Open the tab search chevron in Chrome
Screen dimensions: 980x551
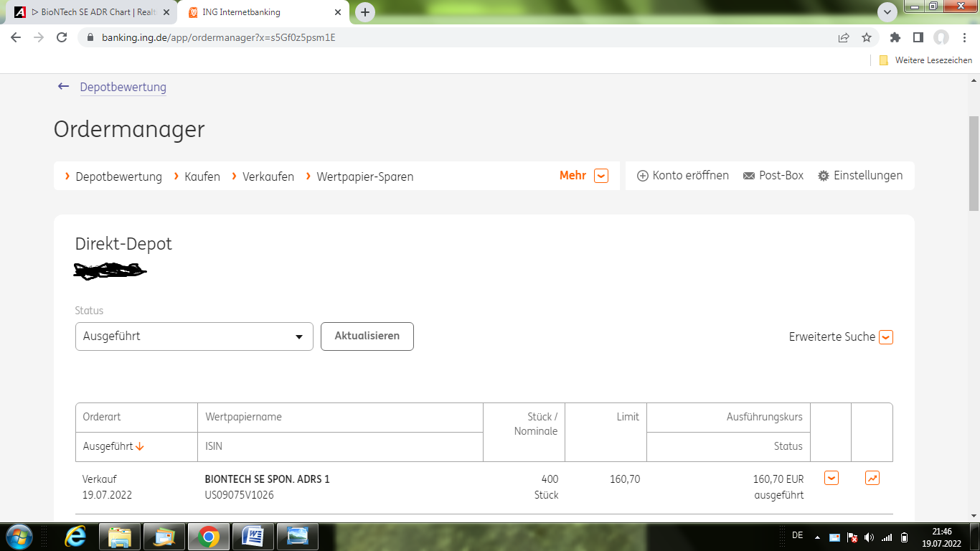pos(888,12)
